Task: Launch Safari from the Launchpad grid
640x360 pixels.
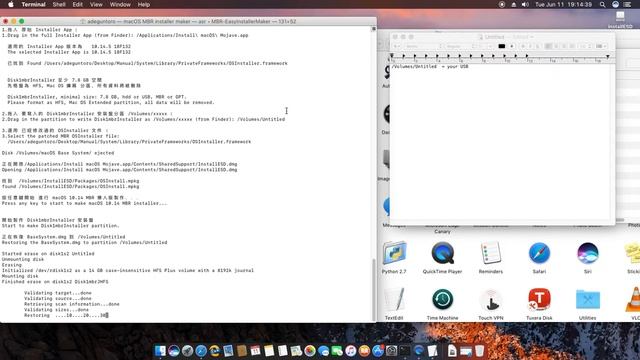Action: 539,253
